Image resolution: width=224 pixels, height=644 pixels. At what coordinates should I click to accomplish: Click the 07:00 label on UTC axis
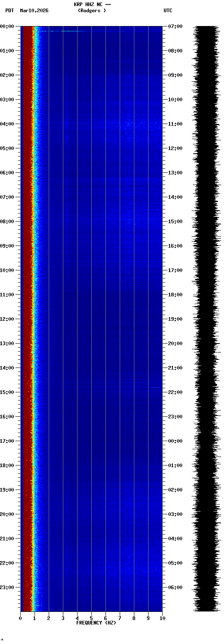175,26
